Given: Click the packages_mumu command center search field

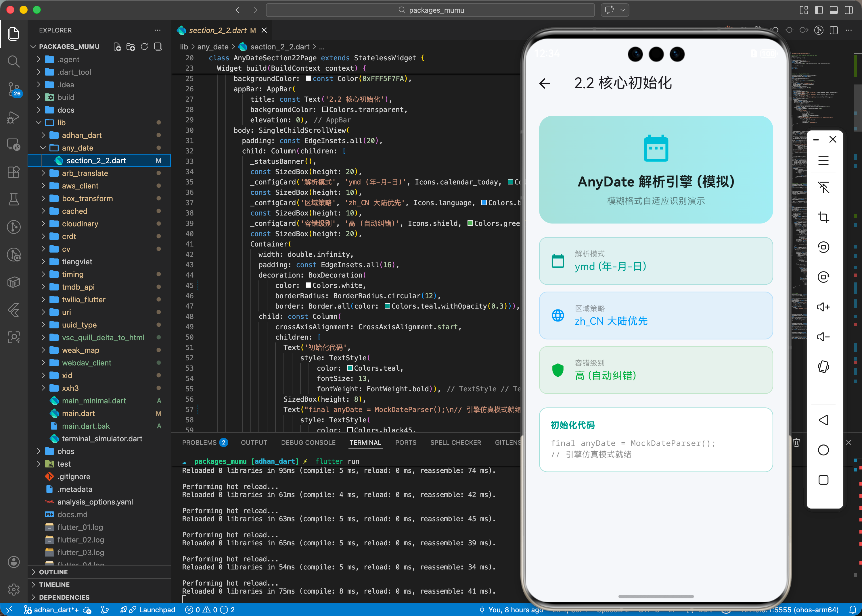Looking at the screenshot, I should pyautogui.click(x=430, y=10).
